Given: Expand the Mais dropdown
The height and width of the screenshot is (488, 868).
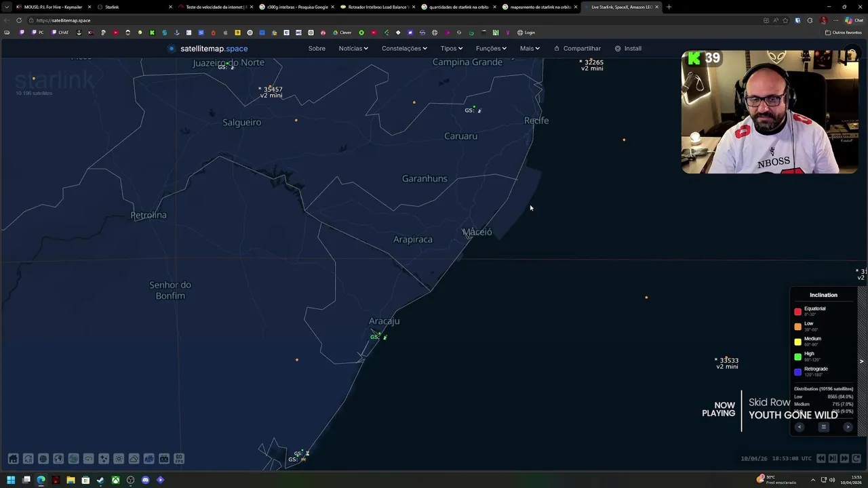Looking at the screenshot, I should tap(530, 49).
